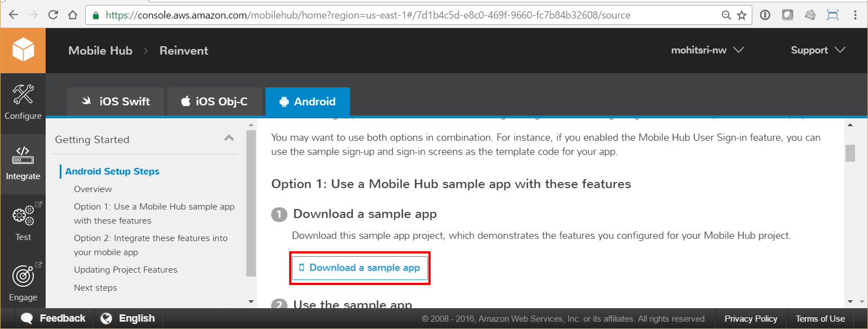Select the Integrate code icon in sidebar
This screenshot has height=329, width=868.
click(x=23, y=159)
